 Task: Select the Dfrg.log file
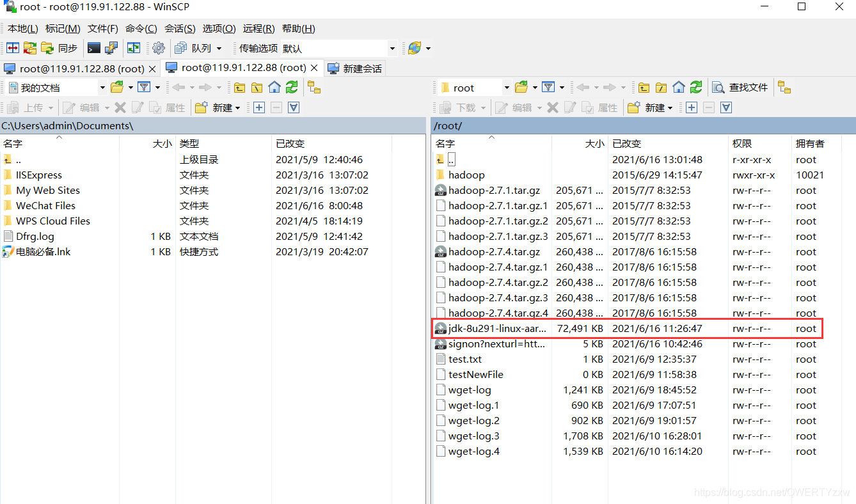click(35, 237)
